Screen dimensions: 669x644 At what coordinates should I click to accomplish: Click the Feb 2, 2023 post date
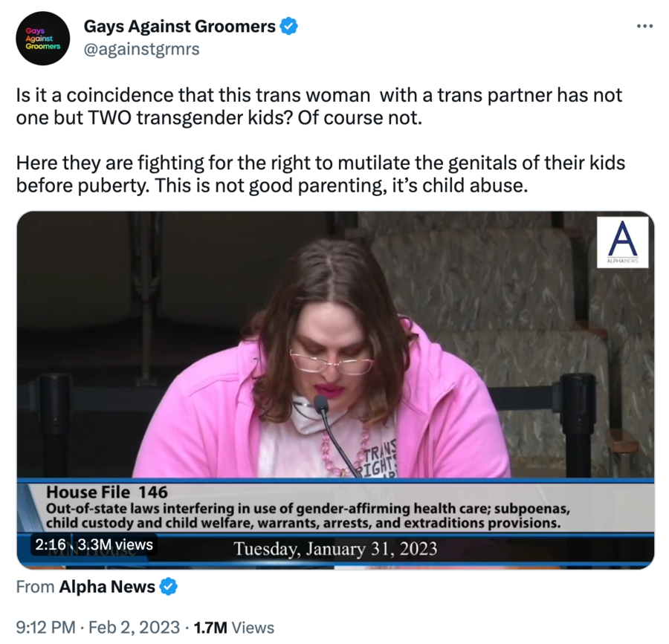tap(134, 628)
